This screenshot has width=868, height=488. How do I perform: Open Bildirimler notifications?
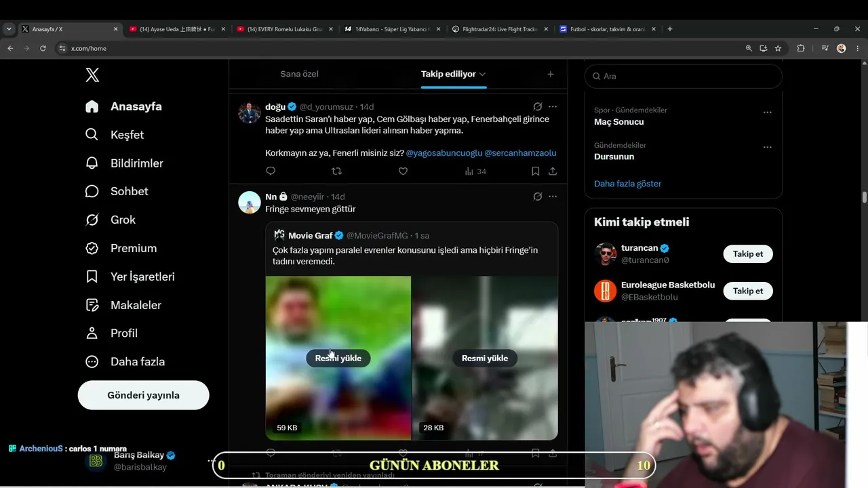[124, 163]
